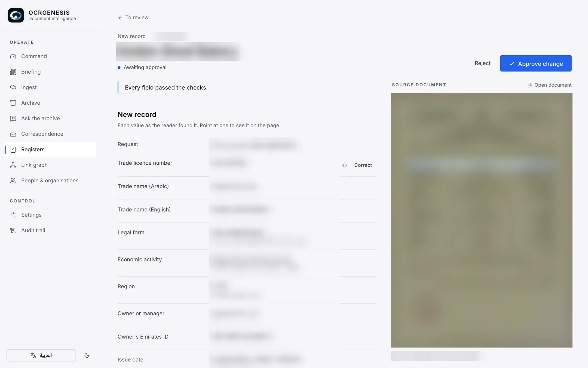Click the Legal form field label
Image resolution: width=588 pixels, height=368 pixels.
point(131,233)
